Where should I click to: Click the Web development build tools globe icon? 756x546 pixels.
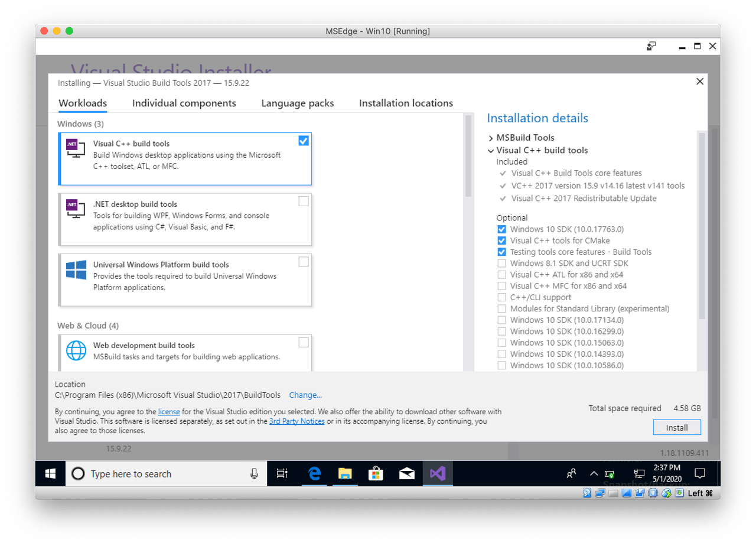(x=76, y=350)
